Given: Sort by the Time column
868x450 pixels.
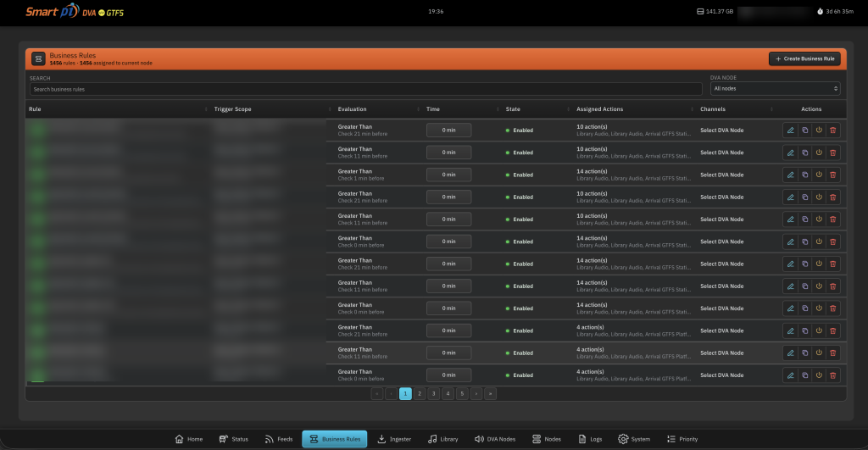Looking at the screenshot, I should point(498,109).
